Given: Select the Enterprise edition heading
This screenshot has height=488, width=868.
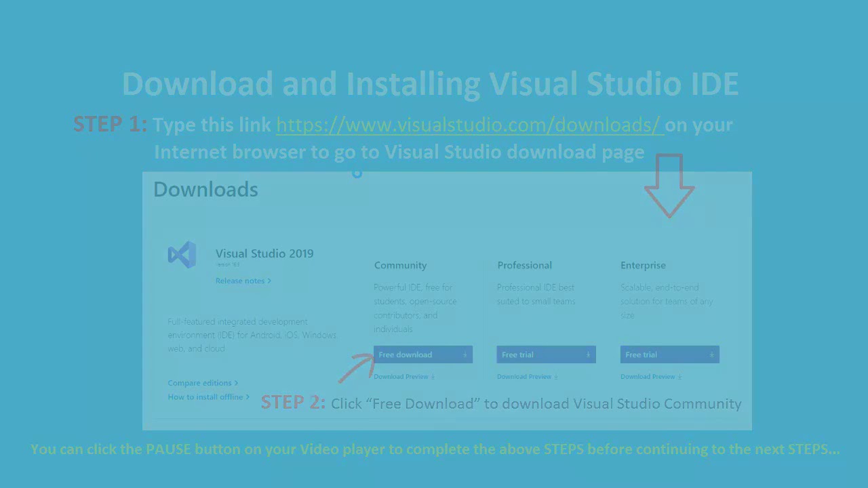Looking at the screenshot, I should (x=644, y=265).
